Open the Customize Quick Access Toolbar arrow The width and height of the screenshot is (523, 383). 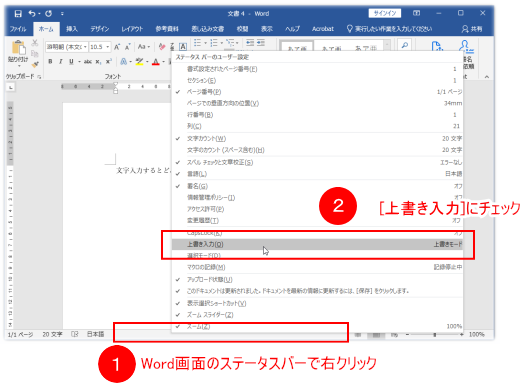point(62,14)
